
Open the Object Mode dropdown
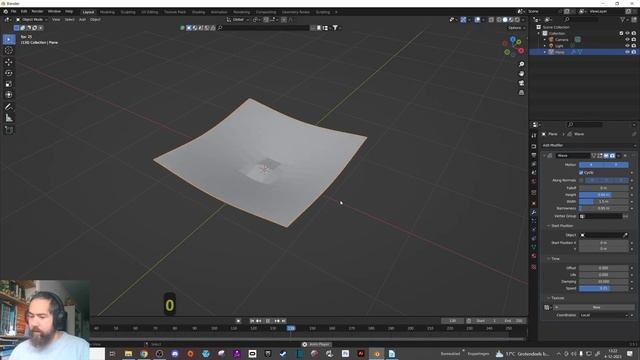[x=32, y=20]
